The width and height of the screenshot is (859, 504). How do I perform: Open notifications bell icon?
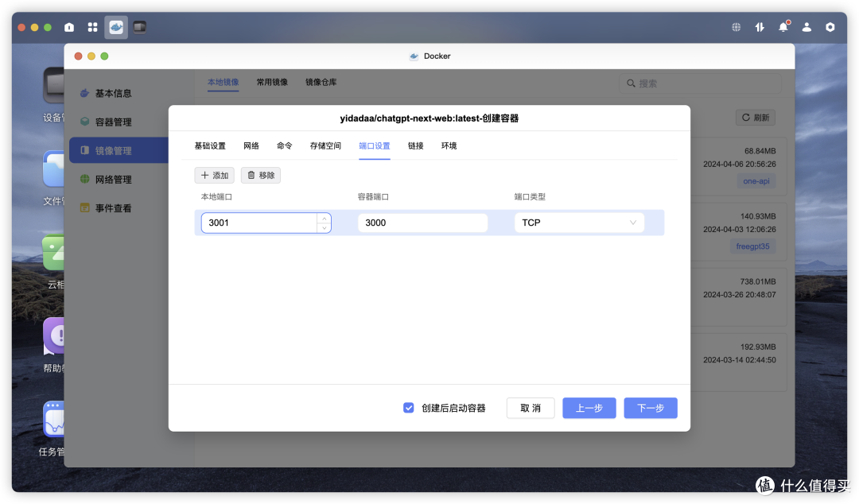[x=783, y=27]
